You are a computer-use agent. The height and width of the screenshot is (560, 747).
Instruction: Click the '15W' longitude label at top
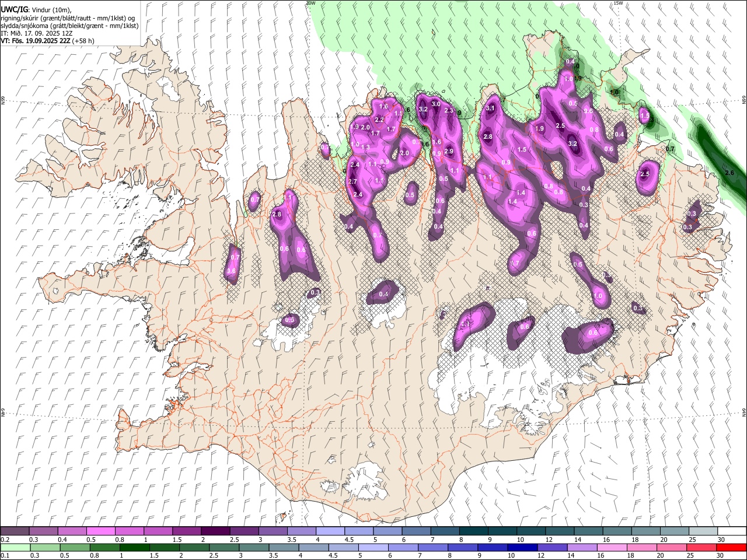(x=618, y=3)
